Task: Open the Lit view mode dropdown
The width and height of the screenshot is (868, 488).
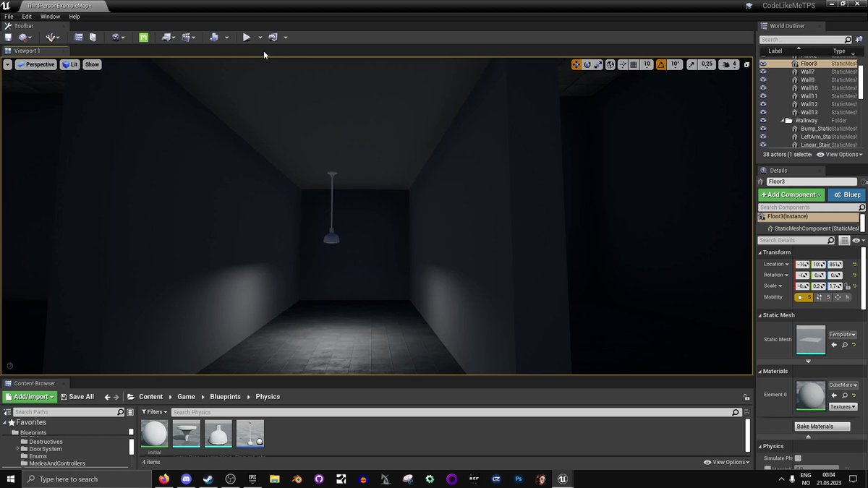Action: pyautogui.click(x=69, y=64)
